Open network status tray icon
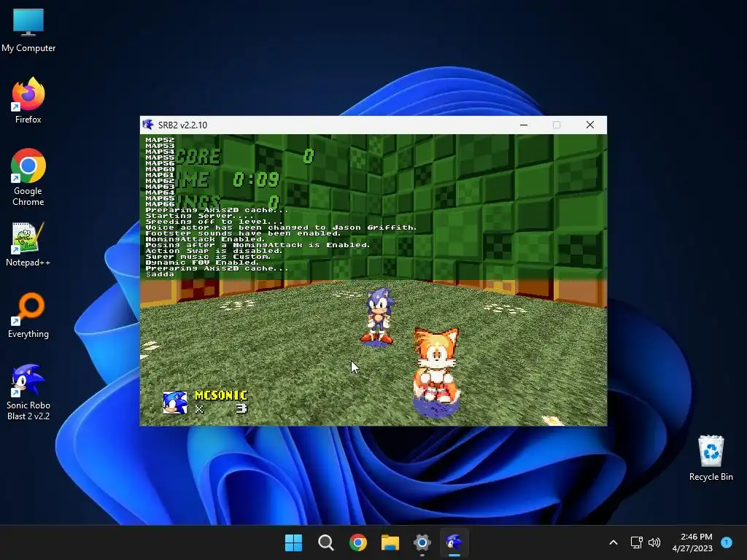Image resolution: width=747 pixels, height=560 pixels. (x=636, y=542)
